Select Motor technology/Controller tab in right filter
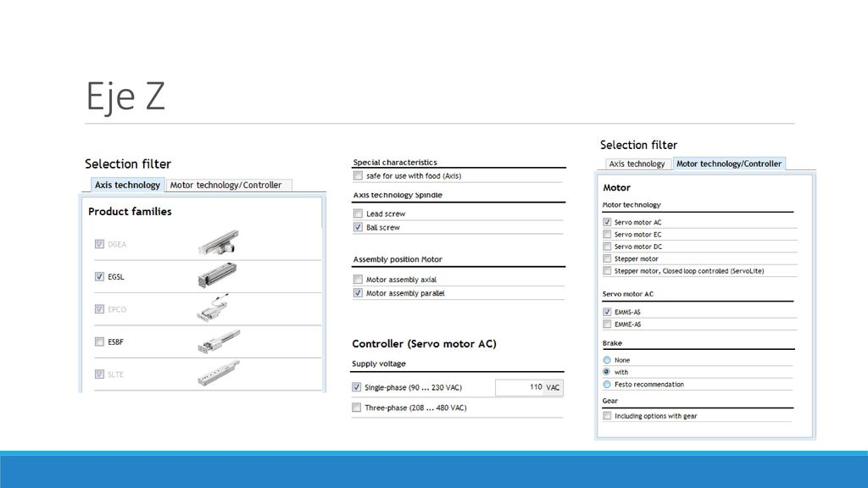 pyautogui.click(x=729, y=164)
